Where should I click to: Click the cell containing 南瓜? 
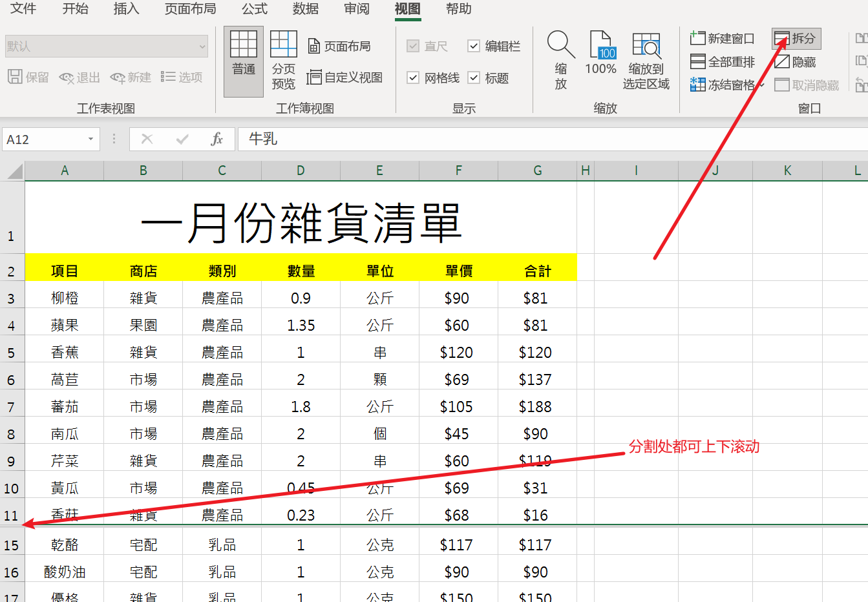(65, 431)
